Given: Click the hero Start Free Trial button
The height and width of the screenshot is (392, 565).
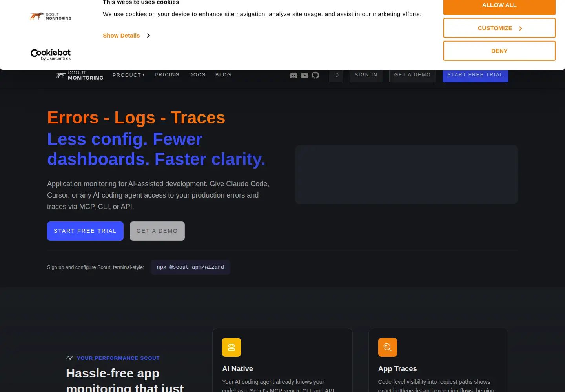Looking at the screenshot, I should pos(85,231).
